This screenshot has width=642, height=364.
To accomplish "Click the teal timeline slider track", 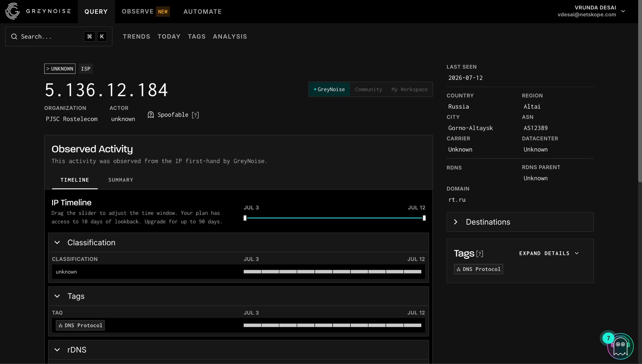I will [x=334, y=218].
